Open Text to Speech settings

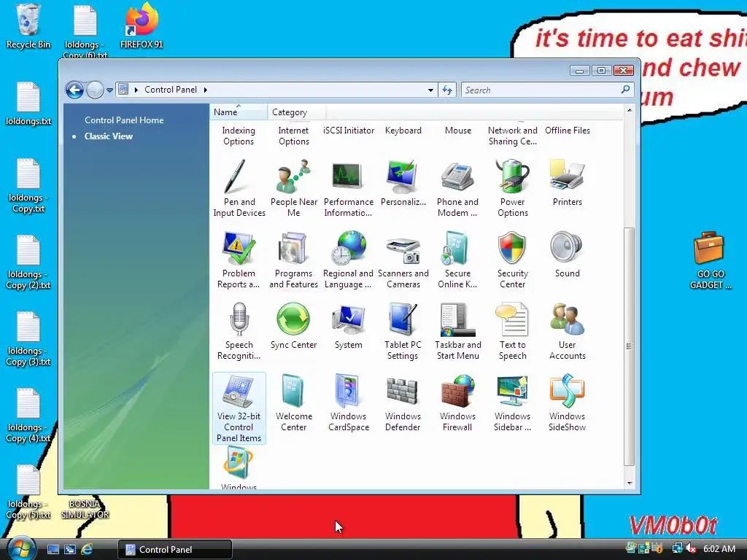pyautogui.click(x=513, y=332)
